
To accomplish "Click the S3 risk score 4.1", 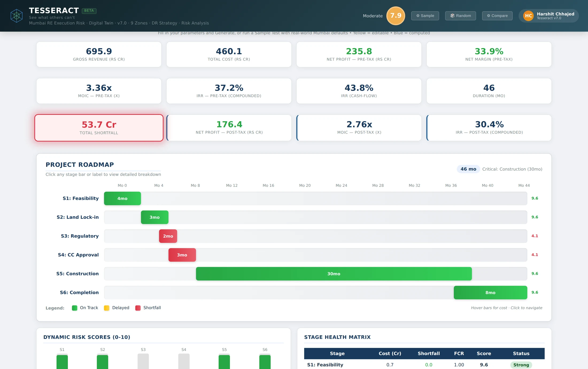I will 535,236.
